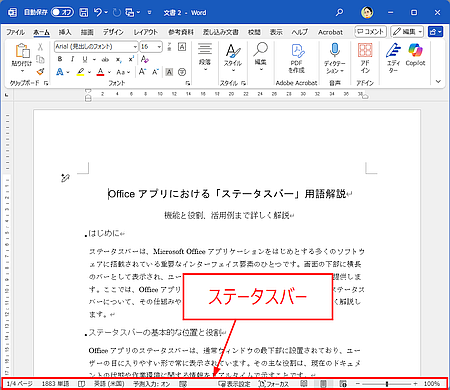This screenshot has height=390, width=450.
Task: Activate the Format Painter brush
Action: (x=40, y=71)
